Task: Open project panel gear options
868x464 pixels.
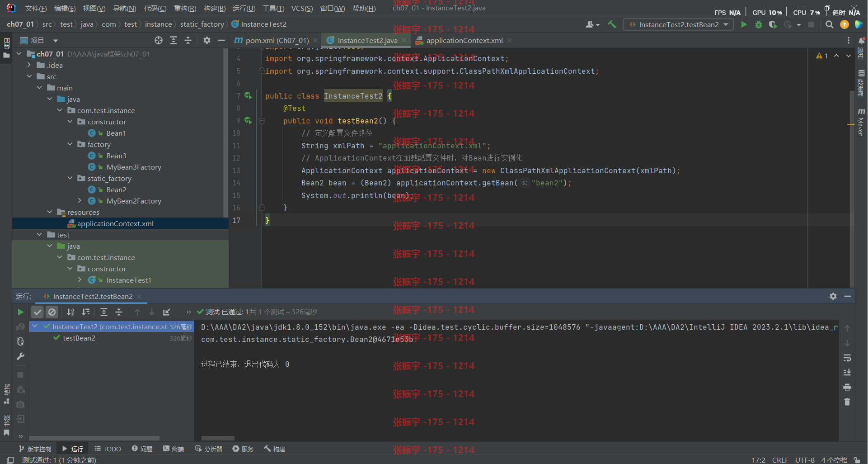Action: click(x=207, y=40)
